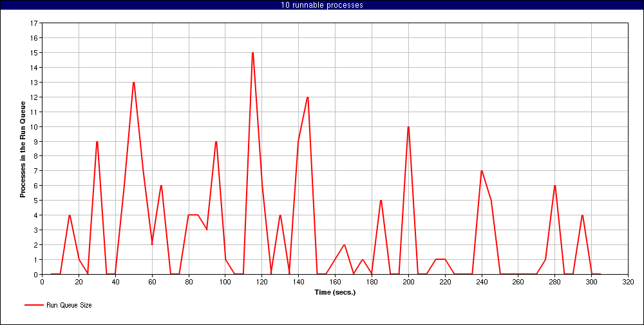The image size is (644, 325).
Task: Click the peak of 10 at 200 seconds
Action: click(408, 126)
